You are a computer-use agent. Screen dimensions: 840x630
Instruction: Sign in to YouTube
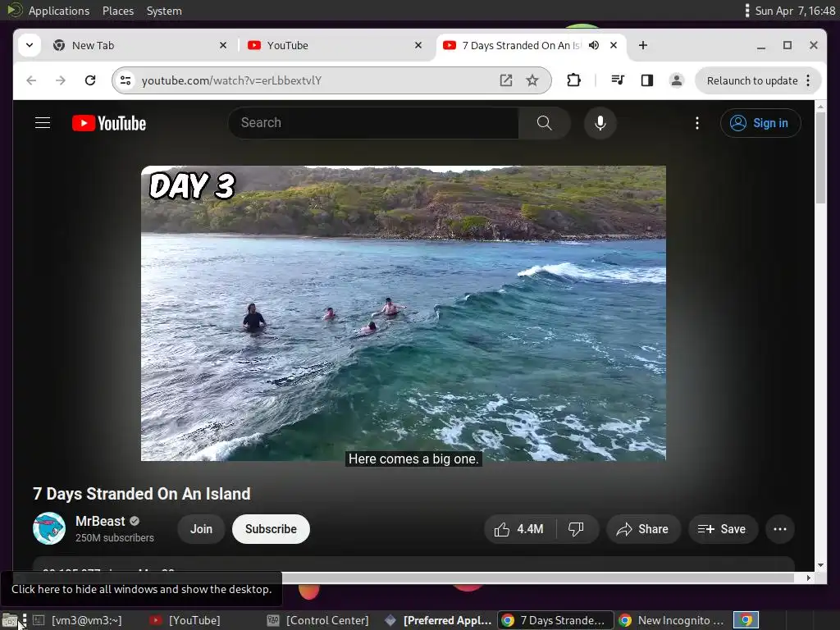[x=760, y=123]
